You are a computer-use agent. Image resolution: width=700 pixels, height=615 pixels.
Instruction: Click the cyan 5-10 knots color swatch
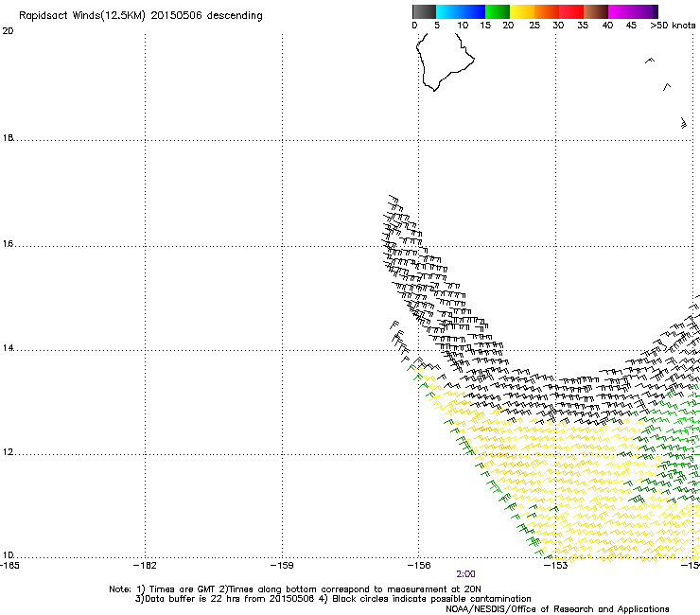[x=447, y=11]
